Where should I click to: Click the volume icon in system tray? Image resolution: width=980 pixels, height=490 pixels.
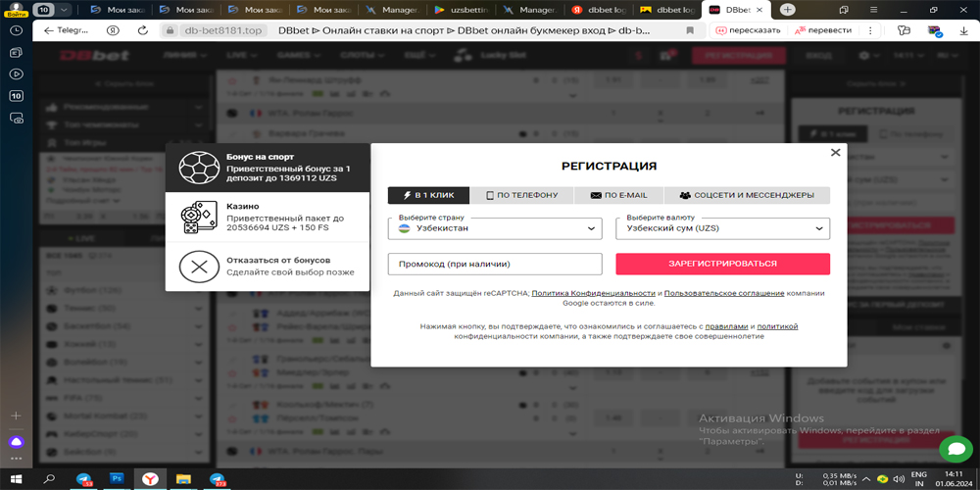pyautogui.click(x=899, y=479)
